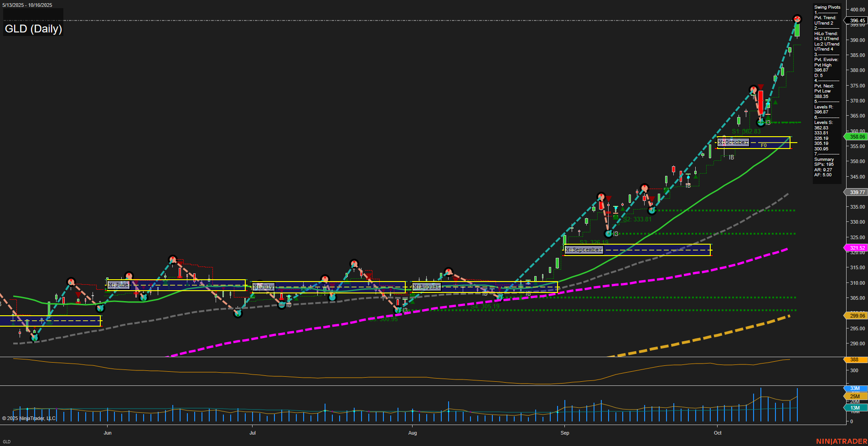Select the gold 299.06 price marker
Screen dimensions: 868x446
(x=857, y=316)
